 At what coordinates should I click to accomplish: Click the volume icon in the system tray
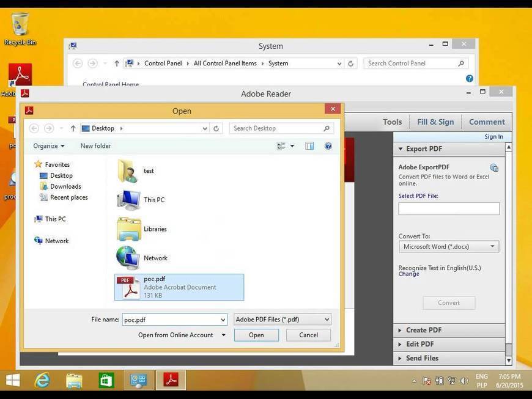pyautogui.click(x=464, y=381)
